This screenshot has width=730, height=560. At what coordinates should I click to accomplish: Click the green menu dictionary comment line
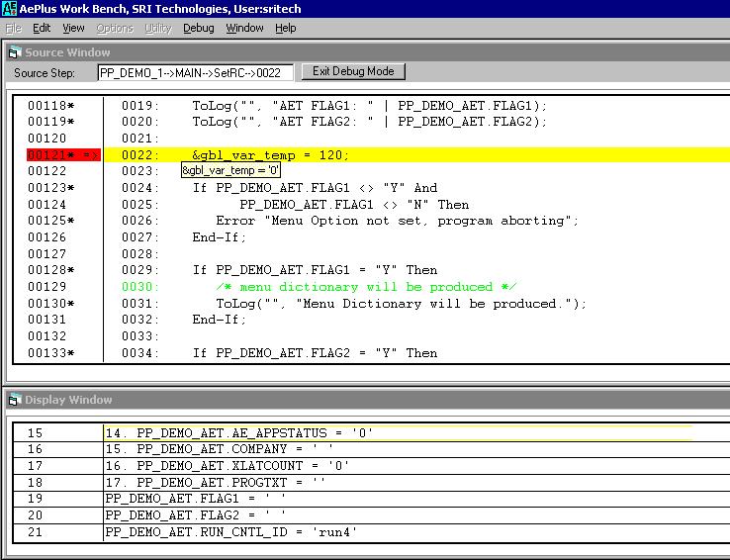368,287
